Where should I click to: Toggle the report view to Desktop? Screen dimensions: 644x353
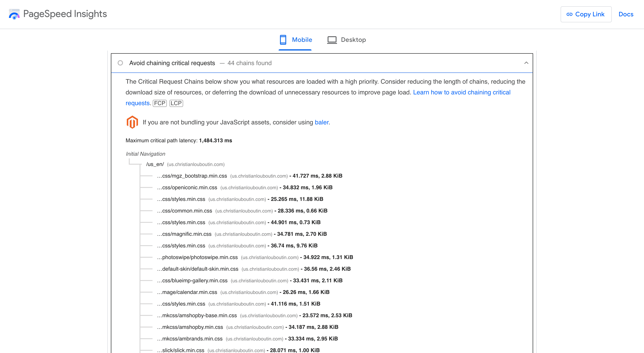coord(353,40)
